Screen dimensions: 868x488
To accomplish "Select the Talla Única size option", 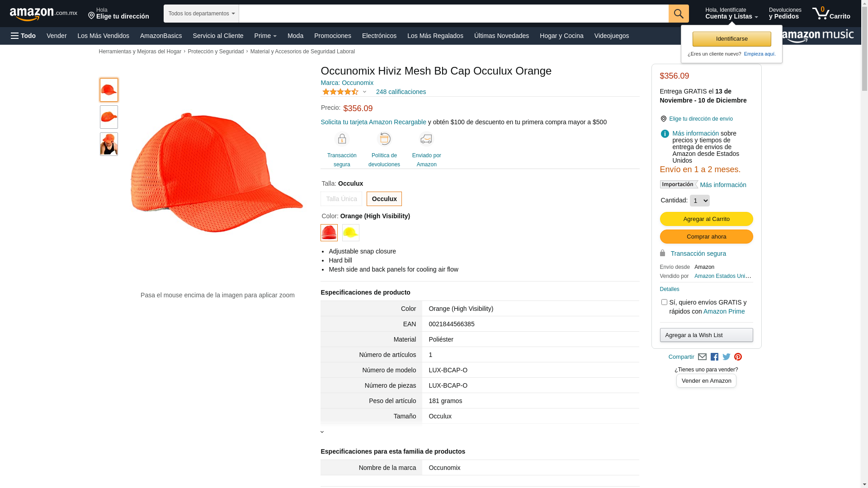I will pos(341,199).
